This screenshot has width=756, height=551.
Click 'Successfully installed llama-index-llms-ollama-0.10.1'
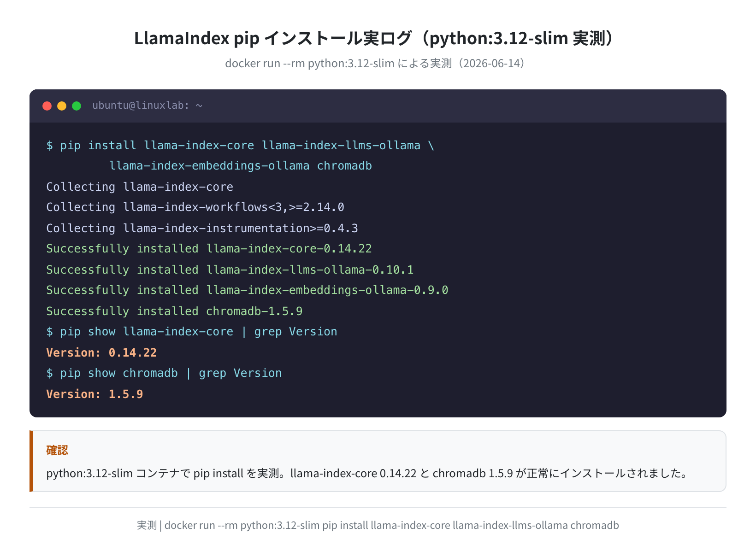point(230,270)
